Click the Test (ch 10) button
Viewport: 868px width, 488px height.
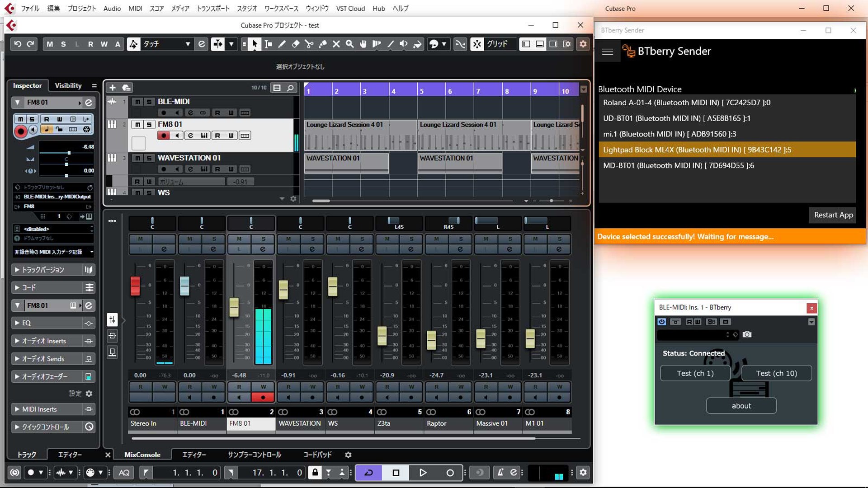[776, 373]
